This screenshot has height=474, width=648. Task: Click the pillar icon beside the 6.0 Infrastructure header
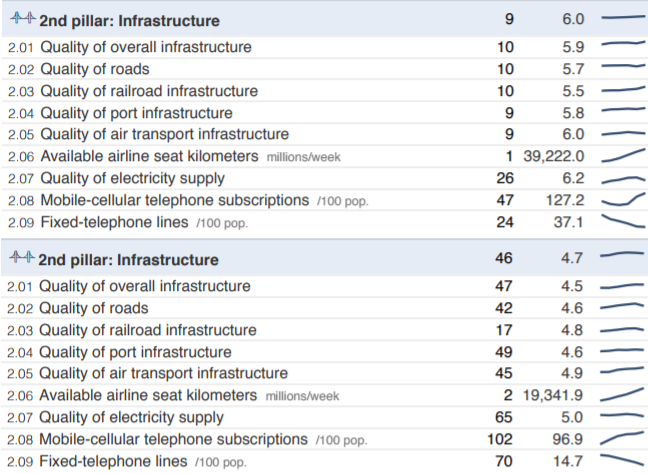click(20, 20)
